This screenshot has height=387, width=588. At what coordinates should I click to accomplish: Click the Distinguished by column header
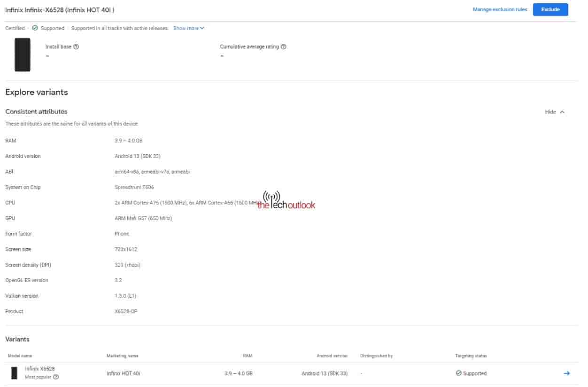coord(376,356)
